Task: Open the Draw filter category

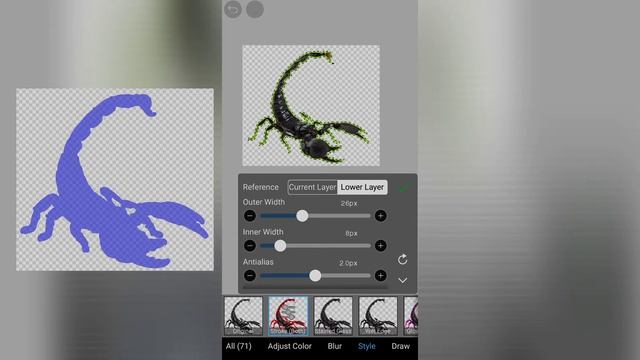Action: coord(400,346)
